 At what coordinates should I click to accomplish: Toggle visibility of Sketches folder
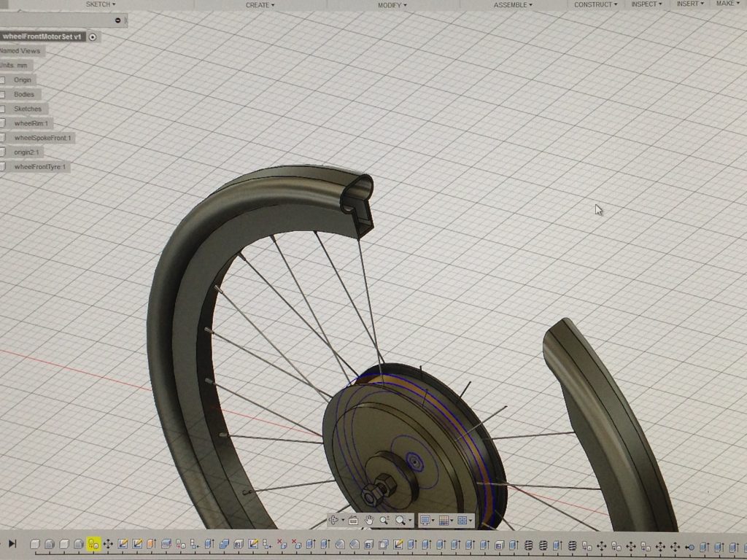pyautogui.click(x=3, y=109)
